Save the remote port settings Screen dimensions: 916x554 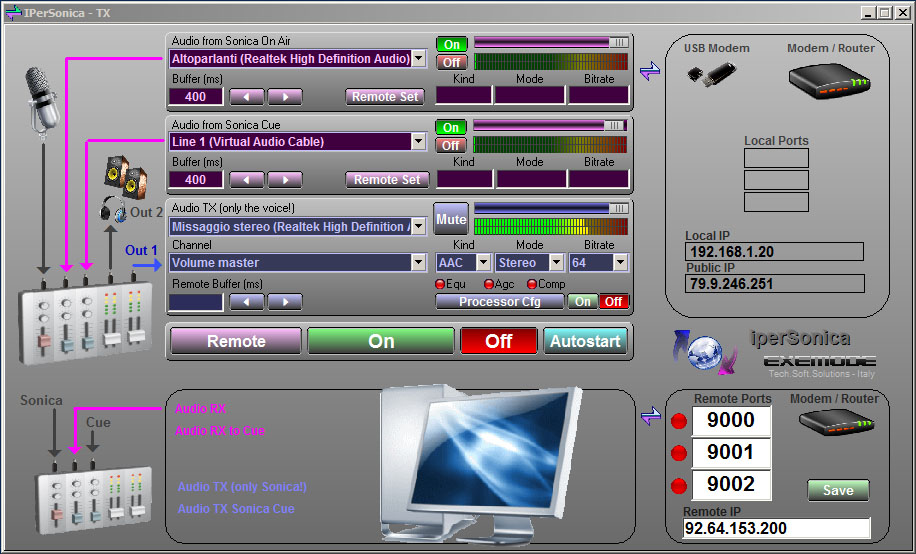coord(838,490)
